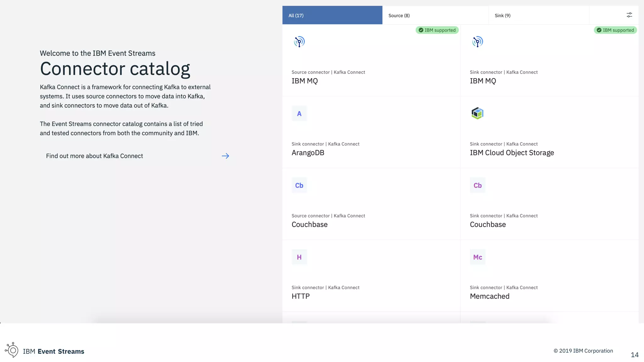The image size is (644, 362).
Task: Open the ArangoDB sink connector card title
Action: tap(308, 153)
